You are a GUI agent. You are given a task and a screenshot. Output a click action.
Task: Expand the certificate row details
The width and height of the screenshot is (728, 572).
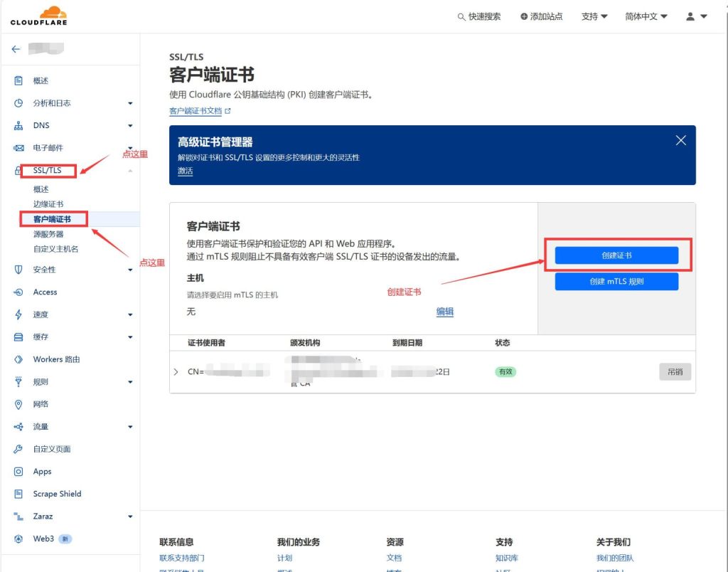click(176, 371)
